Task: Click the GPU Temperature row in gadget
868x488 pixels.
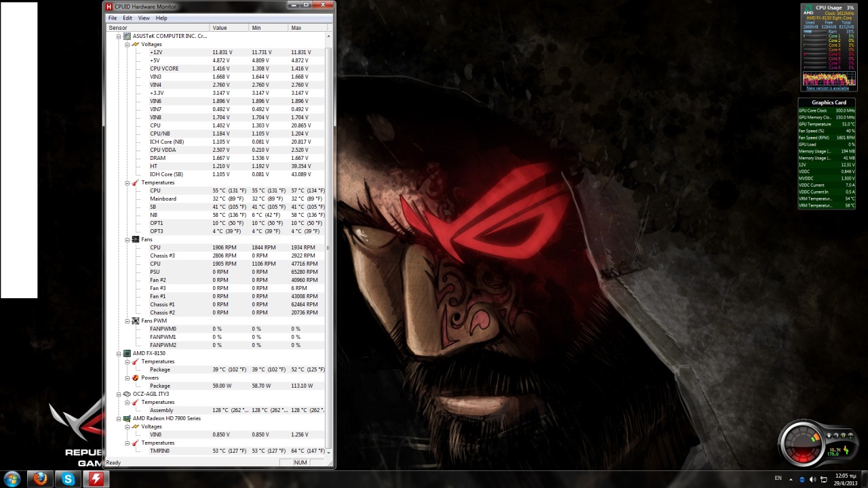Action: 827,124
